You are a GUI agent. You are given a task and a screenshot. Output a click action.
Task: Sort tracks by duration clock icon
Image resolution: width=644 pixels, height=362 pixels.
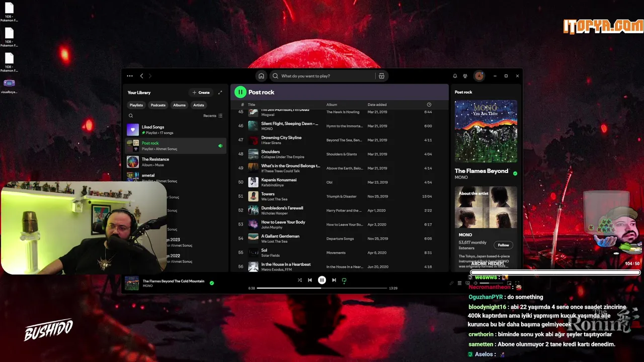tap(429, 105)
